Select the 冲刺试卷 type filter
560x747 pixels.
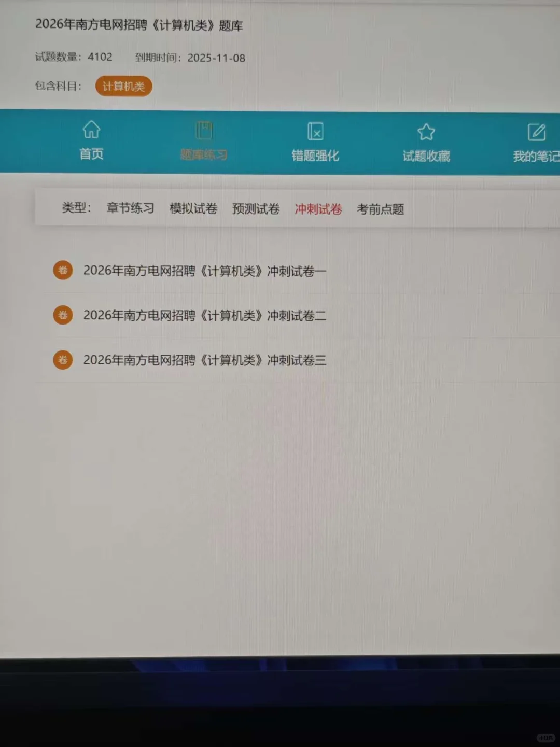[x=318, y=209]
